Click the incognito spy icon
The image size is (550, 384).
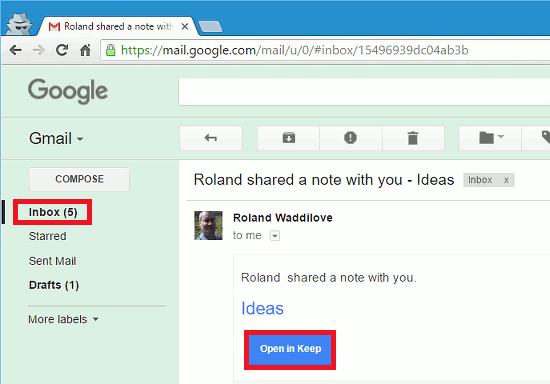tap(20, 24)
